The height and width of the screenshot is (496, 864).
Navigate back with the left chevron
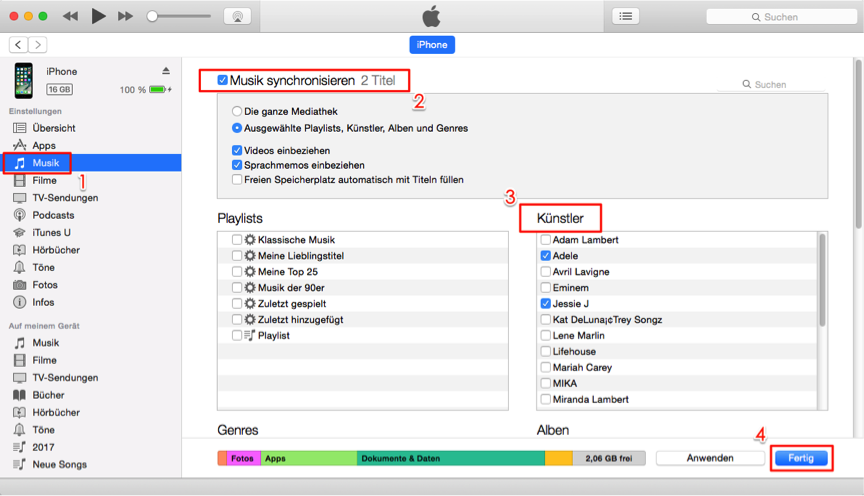[19, 45]
